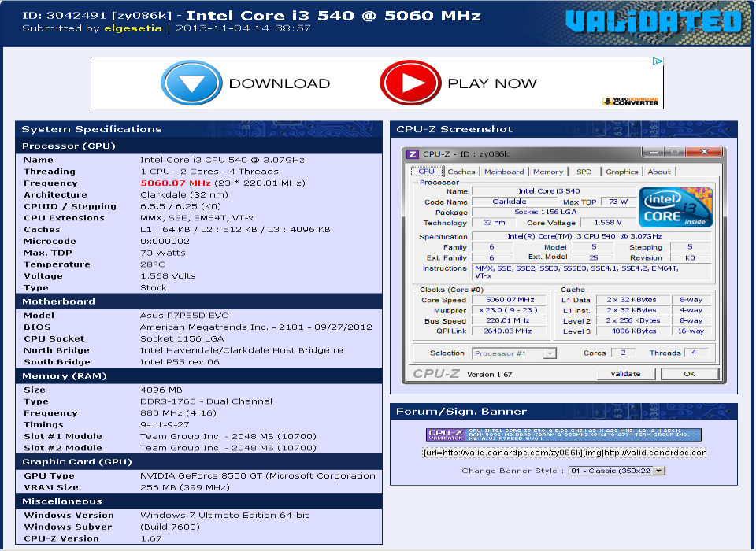Click the CPU-Z purple Z title icon
Viewport: 756px width, 551px height.
pos(412,154)
